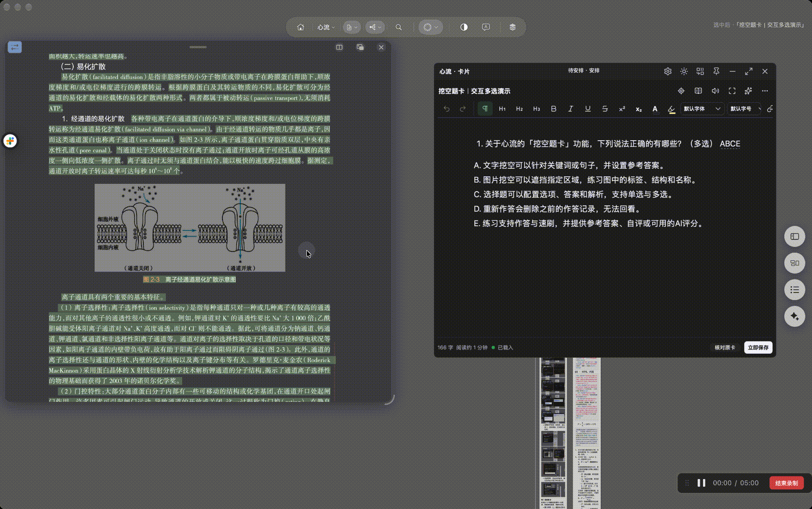Open the QR-style grid icon in card window
Screen dimensions: 812x509
(700, 71)
